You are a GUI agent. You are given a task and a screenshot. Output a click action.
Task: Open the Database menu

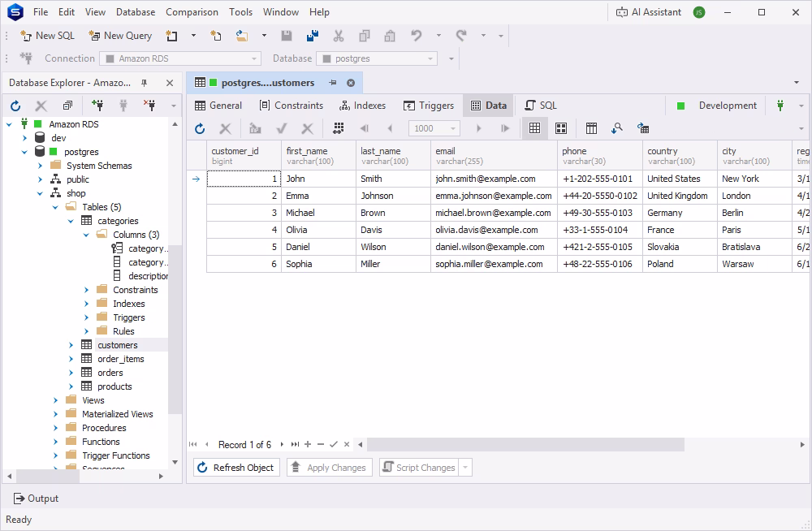pos(136,12)
